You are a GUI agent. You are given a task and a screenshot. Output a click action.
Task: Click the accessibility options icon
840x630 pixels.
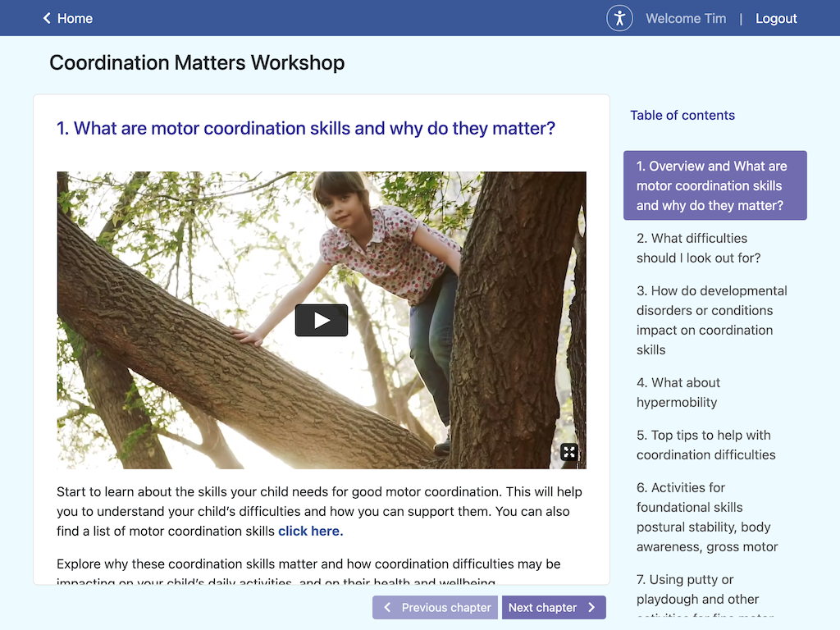pos(619,18)
